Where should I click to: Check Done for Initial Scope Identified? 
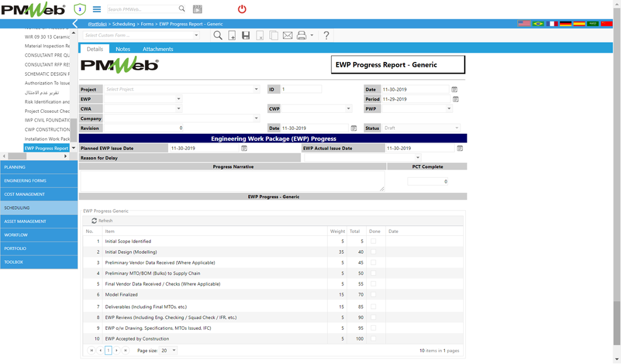click(374, 242)
